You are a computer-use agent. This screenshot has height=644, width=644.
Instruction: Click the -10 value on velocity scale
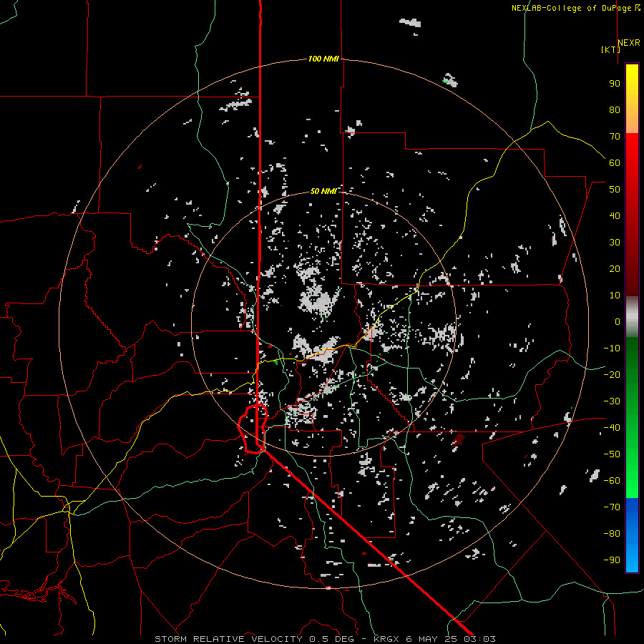pos(612,348)
